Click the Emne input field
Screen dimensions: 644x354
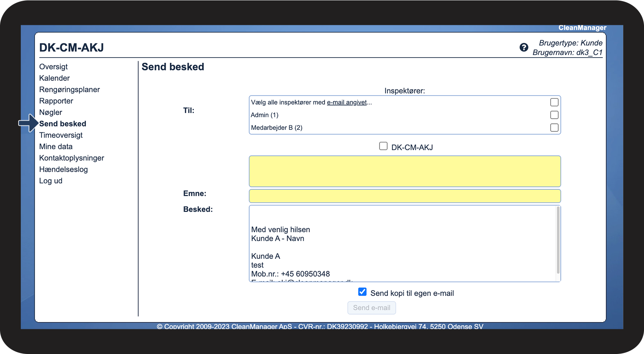405,196
